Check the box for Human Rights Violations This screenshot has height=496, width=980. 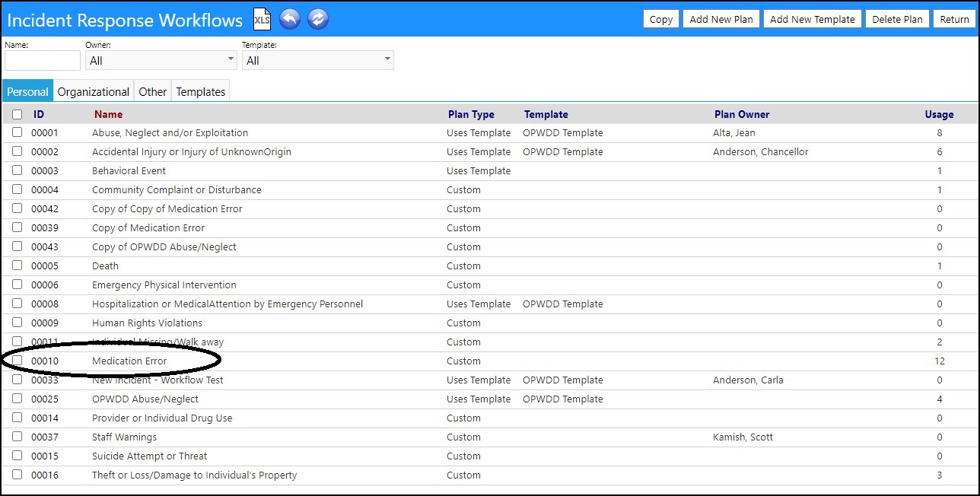pos(17,323)
